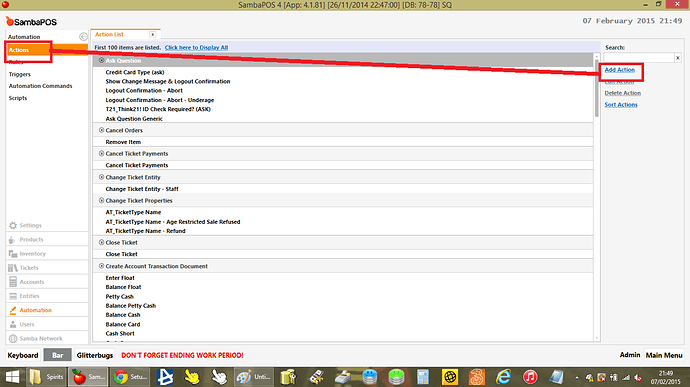Select 'Show Change Message & Logout Confirmation' action
The height and width of the screenshot is (387, 690).
pyautogui.click(x=168, y=81)
